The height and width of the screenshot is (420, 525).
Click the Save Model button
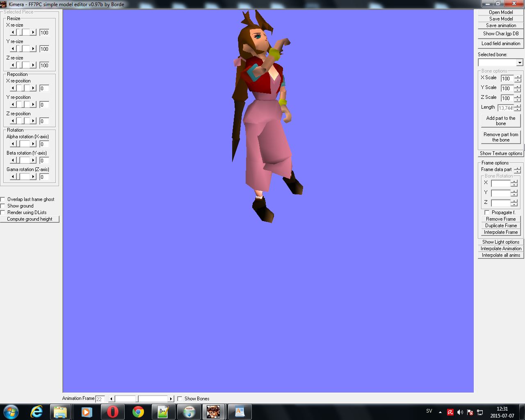(x=501, y=19)
